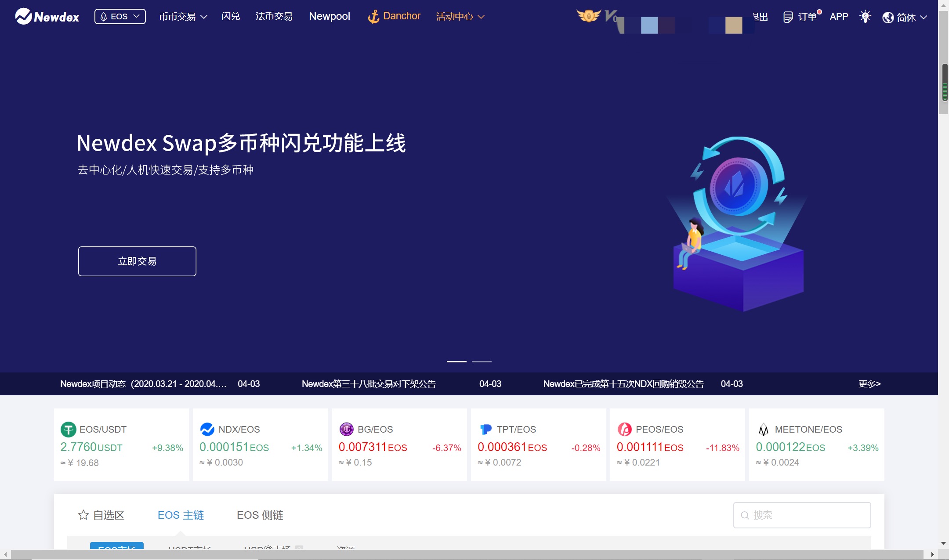
Task: Go to Newpool
Action: point(330,17)
